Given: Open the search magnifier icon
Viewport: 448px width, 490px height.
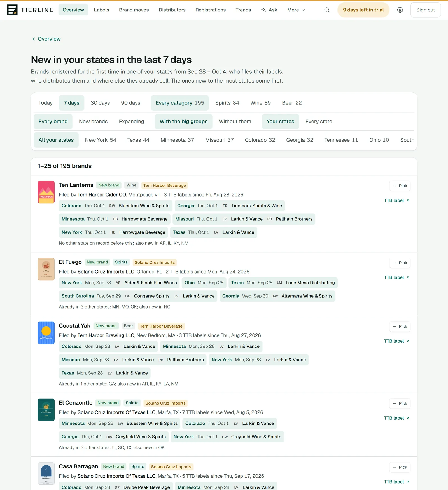Looking at the screenshot, I should pos(327,10).
